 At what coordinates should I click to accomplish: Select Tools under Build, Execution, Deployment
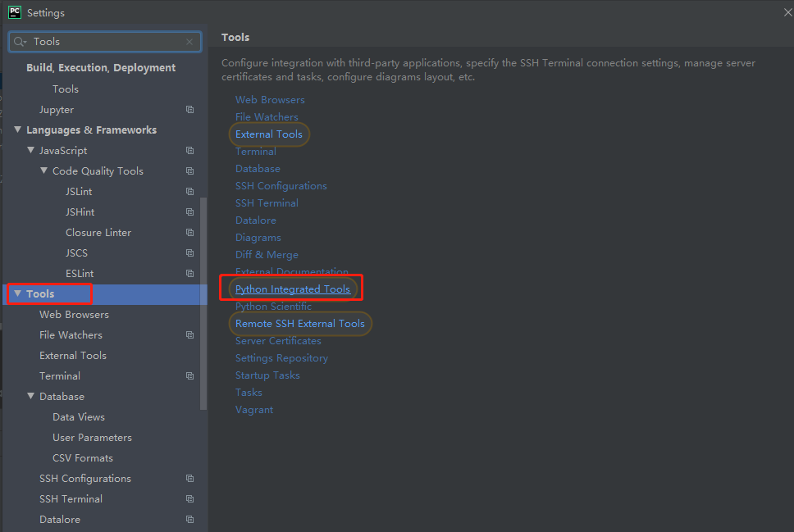tap(66, 89)
